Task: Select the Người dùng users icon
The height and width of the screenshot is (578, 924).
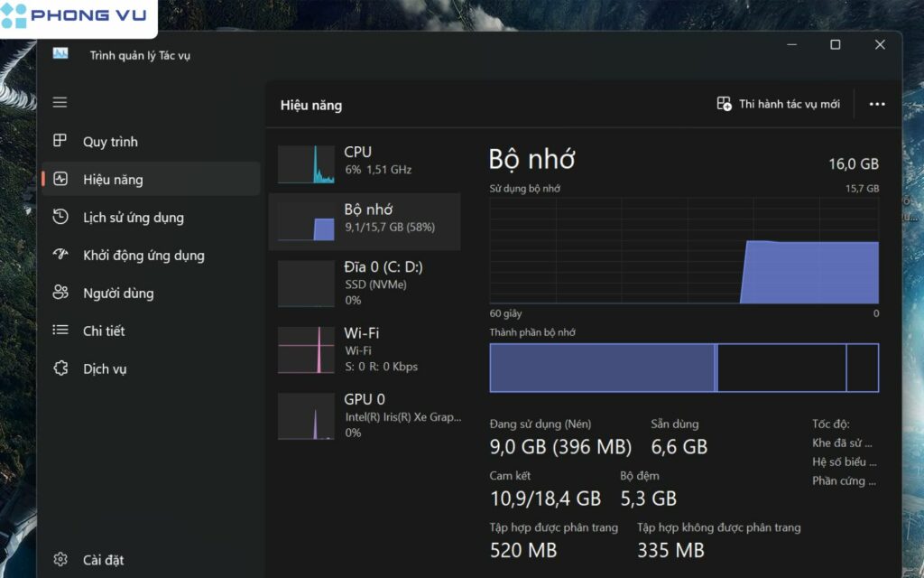Action: click(60, 294)
